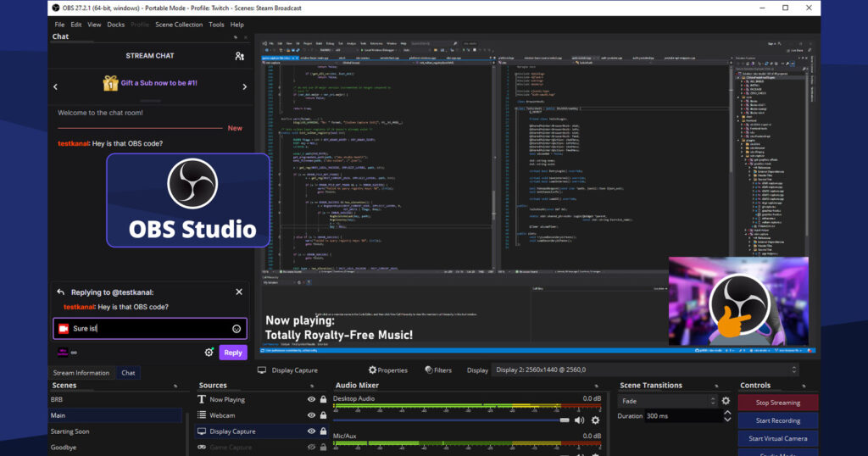Unlock the Display Capture source
This screenshot has width=868, height=456.
click(x=322, y=431)
